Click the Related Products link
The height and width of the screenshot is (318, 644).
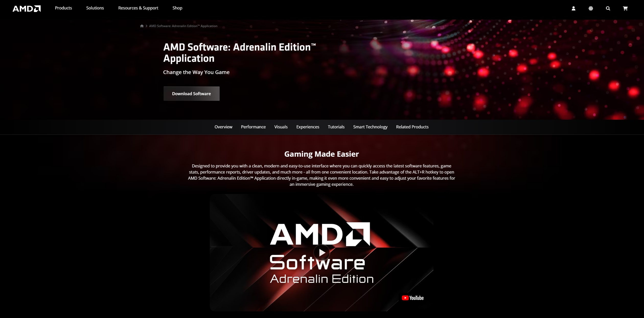(x=412, y=127)
